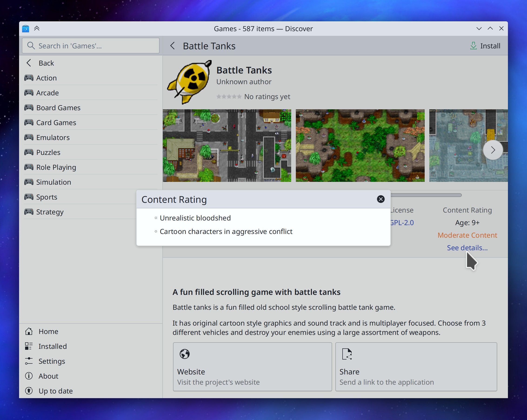The width and height of the screenshot is (527, 420).
Task: Click the Up to date arrow icon
Action: (29, 391)
